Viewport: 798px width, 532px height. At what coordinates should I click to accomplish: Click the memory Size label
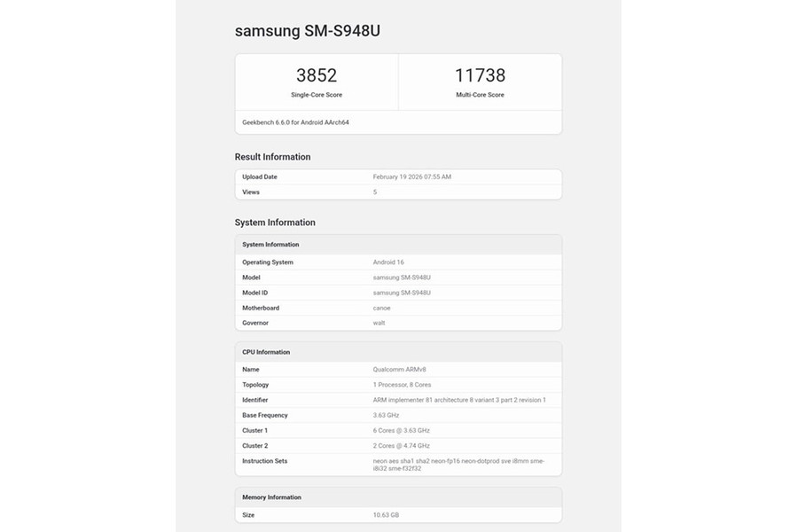pyautogui.click(x=248, y=515)
